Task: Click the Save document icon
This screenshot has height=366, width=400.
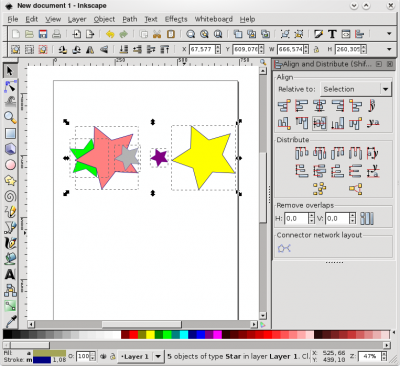Action: pos(43,34)
